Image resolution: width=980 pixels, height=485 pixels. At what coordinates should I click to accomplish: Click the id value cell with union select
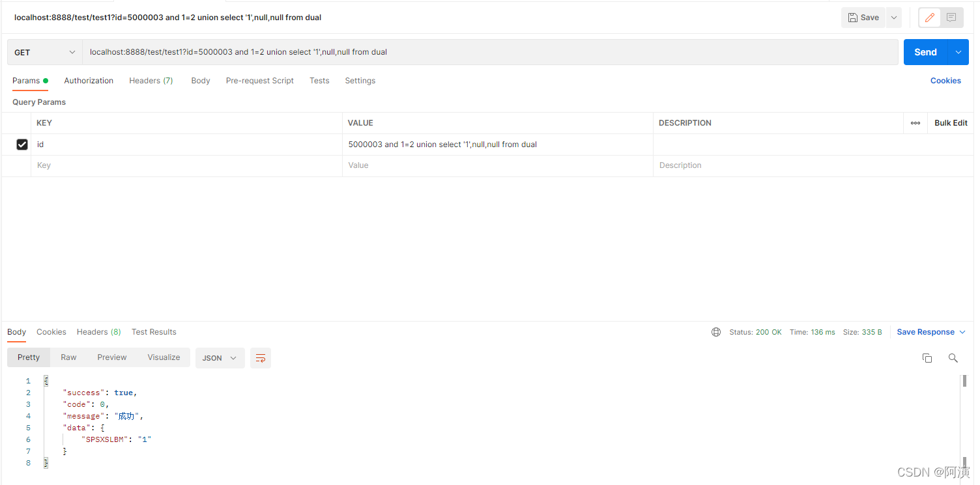point(497,145)
